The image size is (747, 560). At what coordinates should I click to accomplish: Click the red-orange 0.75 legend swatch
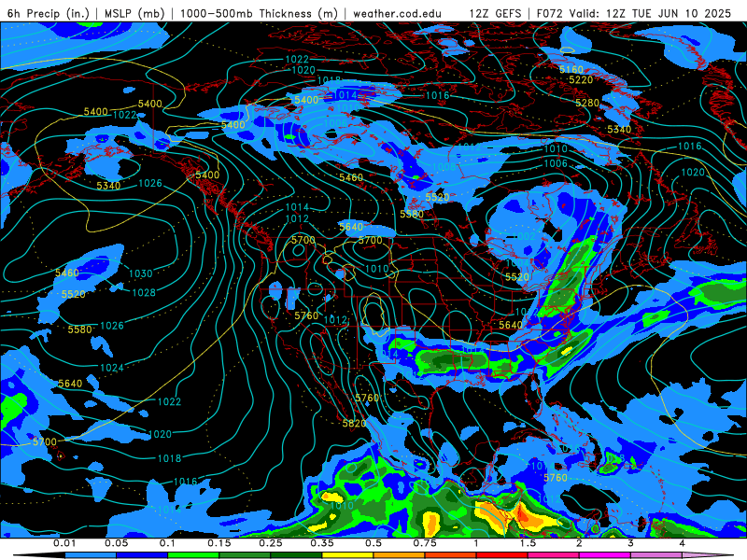tap(450, 555)
